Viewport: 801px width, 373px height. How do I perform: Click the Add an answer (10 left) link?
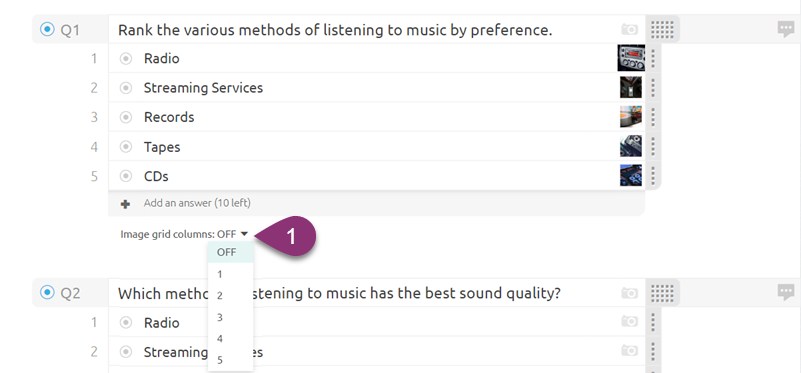tap(197, 203)
